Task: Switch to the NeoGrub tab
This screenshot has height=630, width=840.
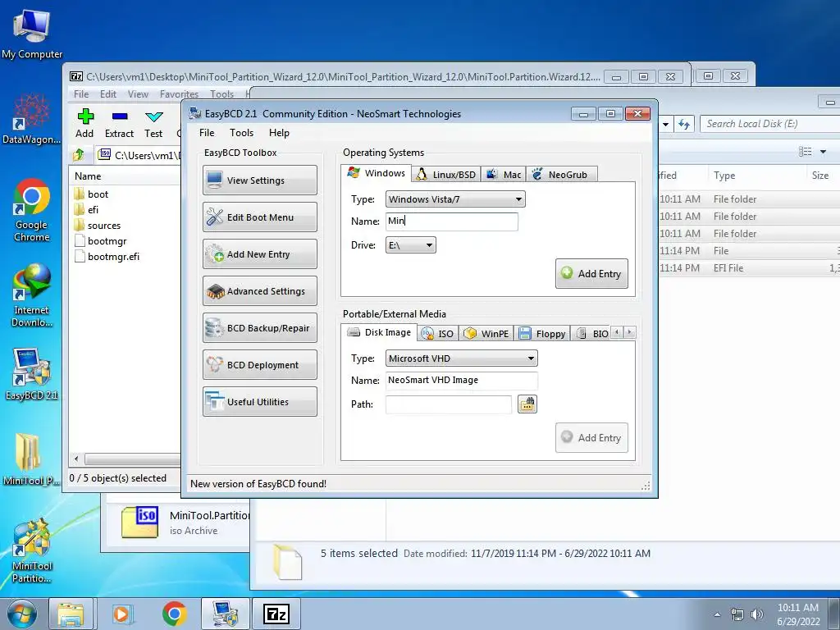Action: (x=561, y=175)
